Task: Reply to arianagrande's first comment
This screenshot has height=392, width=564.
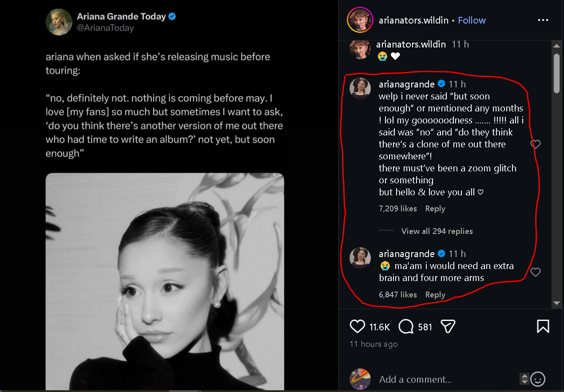Action: (x=435, y=208)
